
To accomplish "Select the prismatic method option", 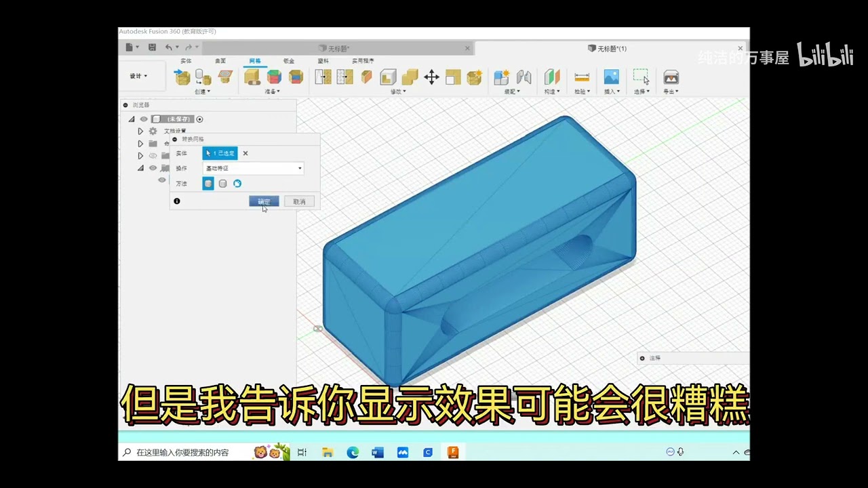I will [222, 184].
